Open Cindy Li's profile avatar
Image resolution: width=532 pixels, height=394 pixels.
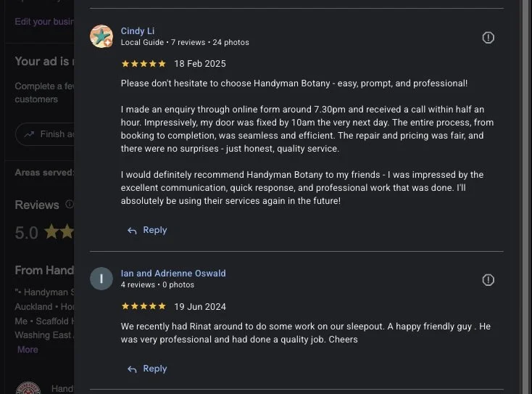point(101,36)
